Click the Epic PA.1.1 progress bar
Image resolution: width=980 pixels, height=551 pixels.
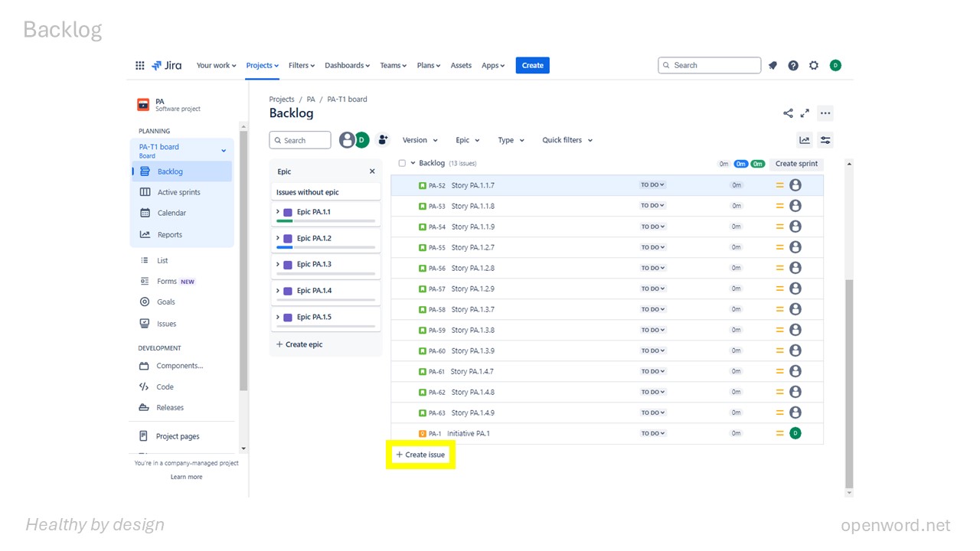325,221
